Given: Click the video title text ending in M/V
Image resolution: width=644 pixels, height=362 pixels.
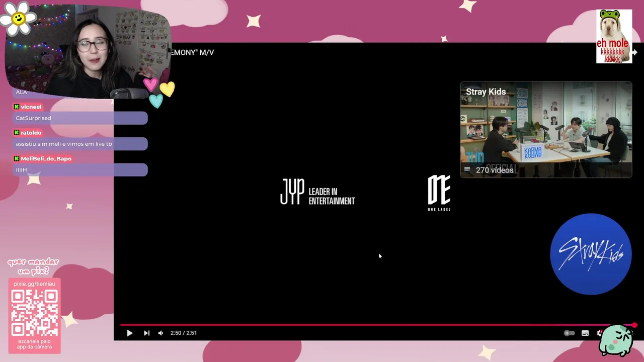Looking at the screenshot, I should click(x=192, y=52).
